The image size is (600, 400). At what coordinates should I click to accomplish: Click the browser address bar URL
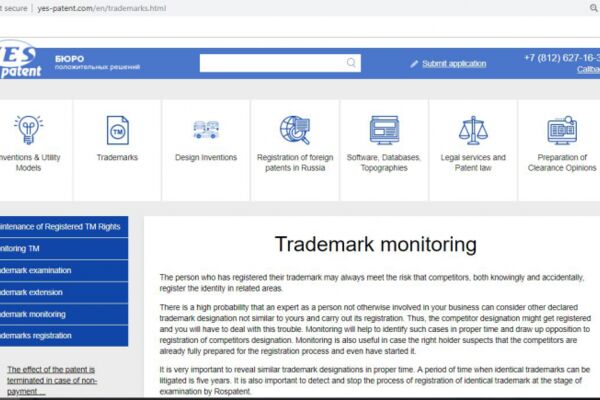click(102, 8)
